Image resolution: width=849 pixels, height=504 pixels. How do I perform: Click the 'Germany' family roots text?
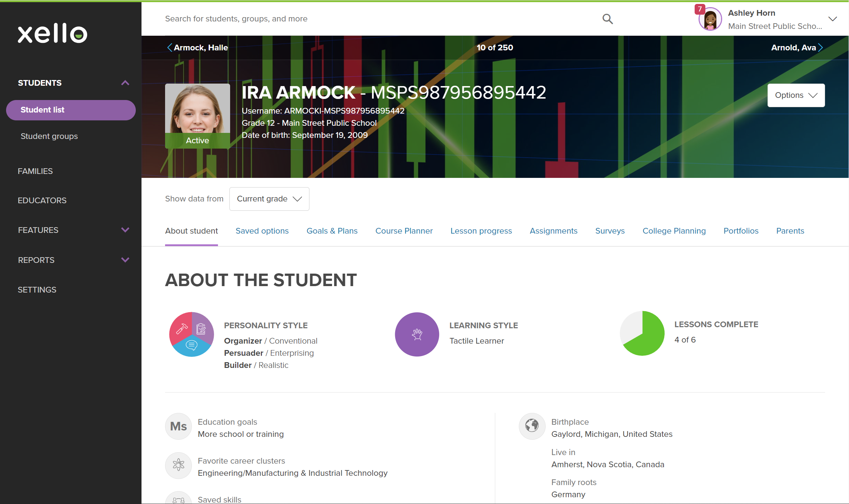coord(568,494)
